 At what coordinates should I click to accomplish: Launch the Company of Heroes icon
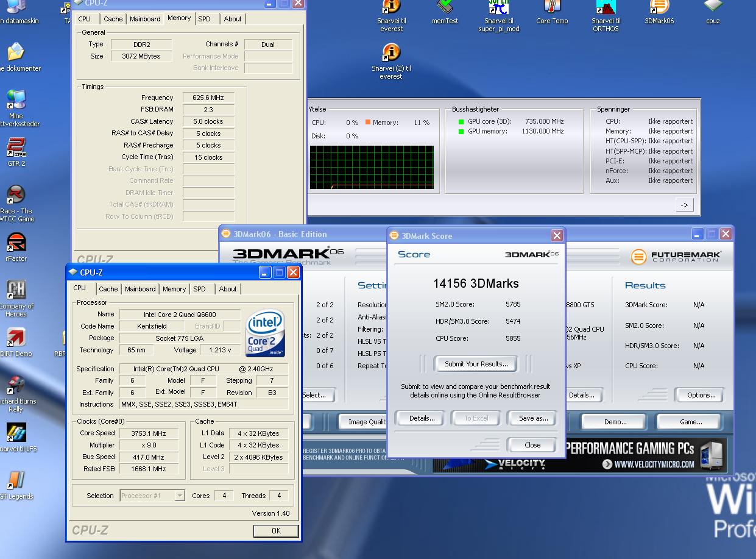[16, 290]
